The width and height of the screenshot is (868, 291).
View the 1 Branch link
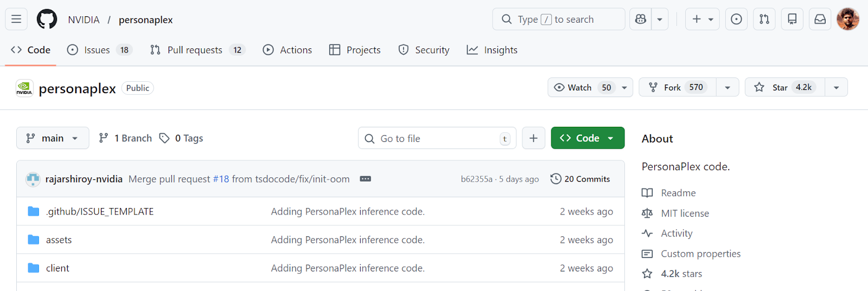[x=125, y=138]
